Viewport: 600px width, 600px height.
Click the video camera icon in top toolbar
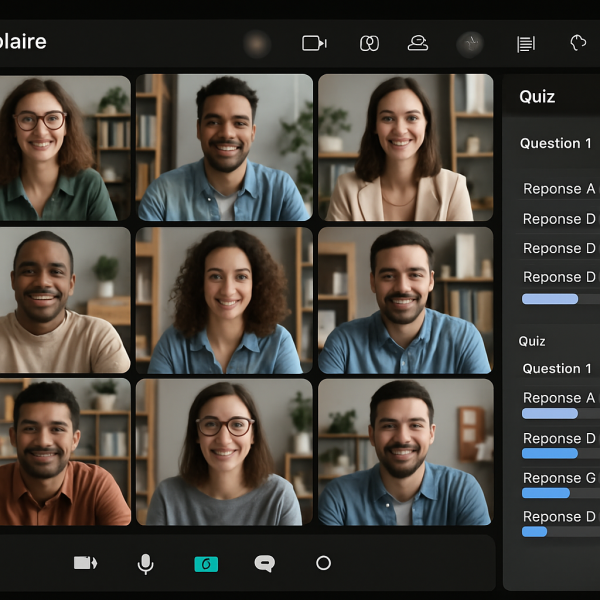314,43
